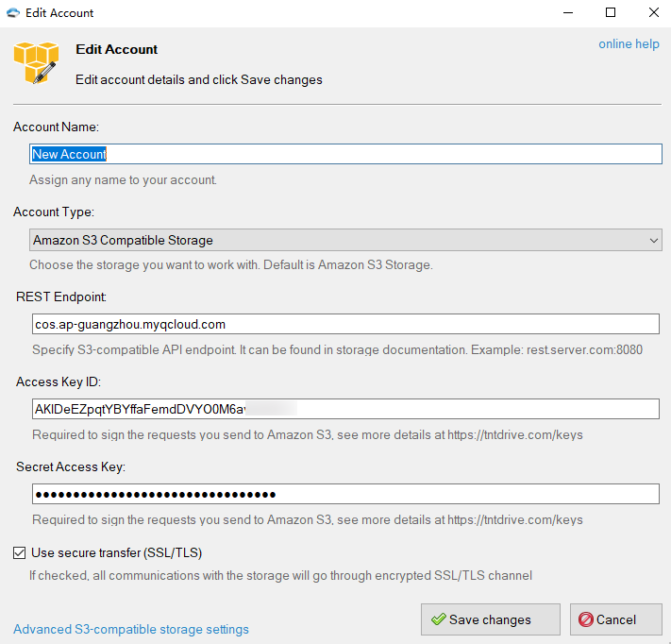Click the green checkmark icon on Save changes
Image resolution: width=671 pixels, height=644 pixels.
(438, 619)
